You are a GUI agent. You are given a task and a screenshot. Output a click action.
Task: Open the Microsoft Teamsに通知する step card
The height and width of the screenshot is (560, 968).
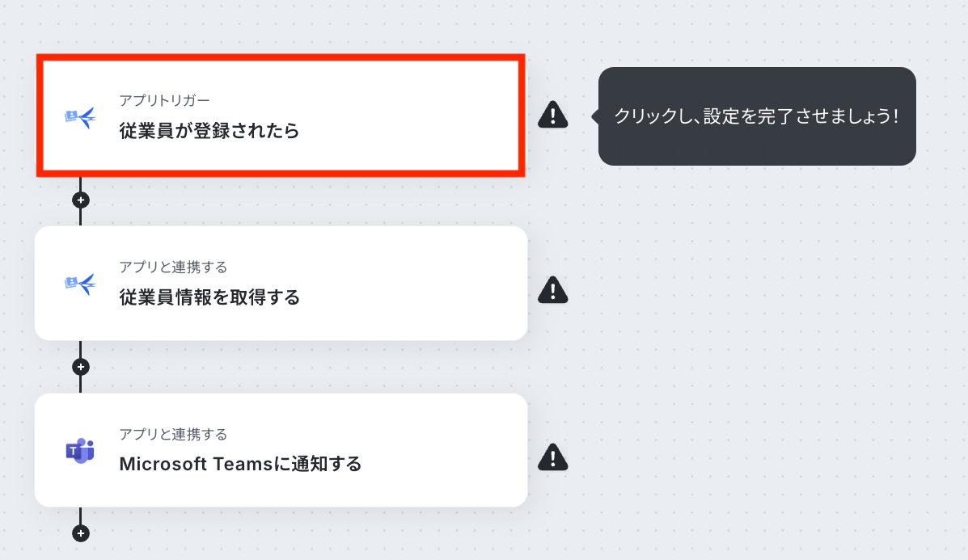point(281,450)
